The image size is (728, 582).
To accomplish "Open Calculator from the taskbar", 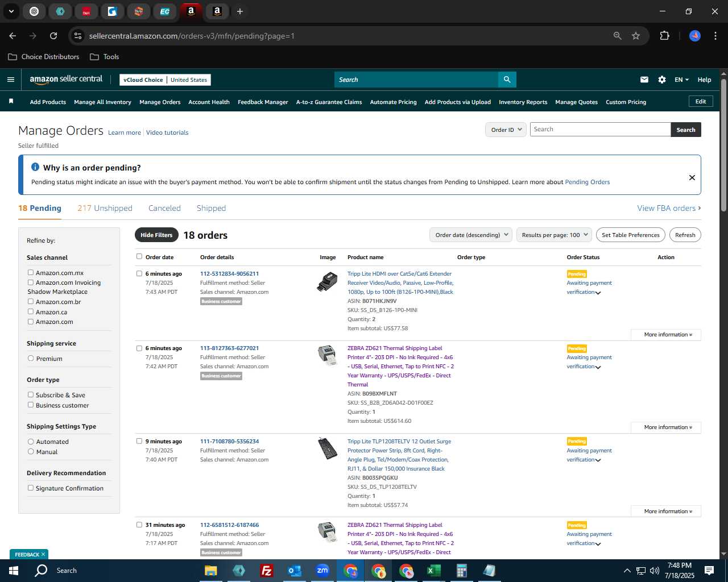I will tap(461, 571).
